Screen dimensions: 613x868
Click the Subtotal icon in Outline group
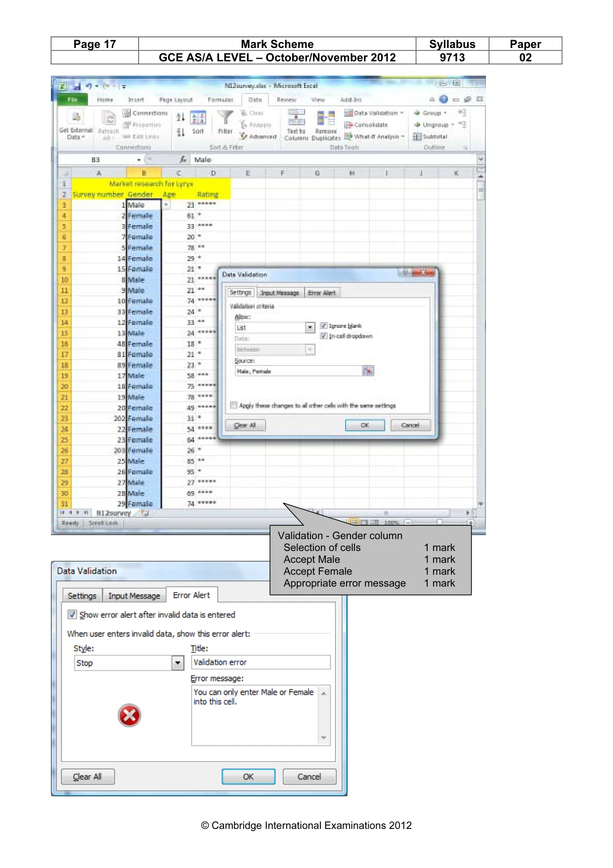coord(417,137)
